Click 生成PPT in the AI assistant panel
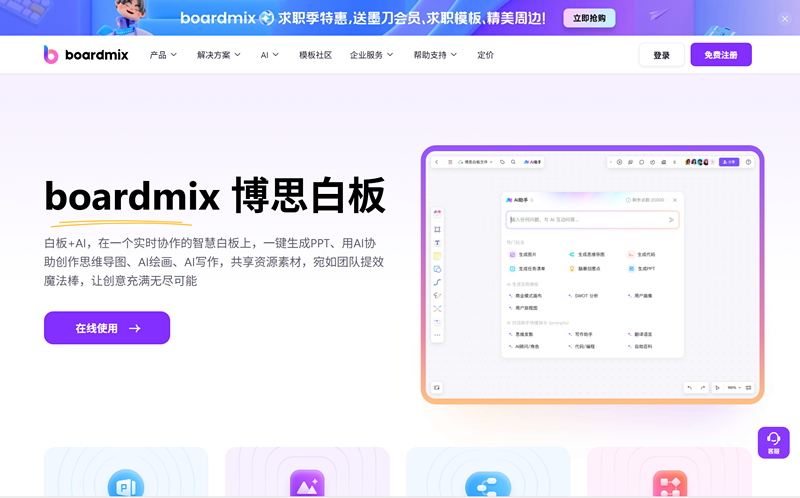The image size is (800, 498). [642, 268]
